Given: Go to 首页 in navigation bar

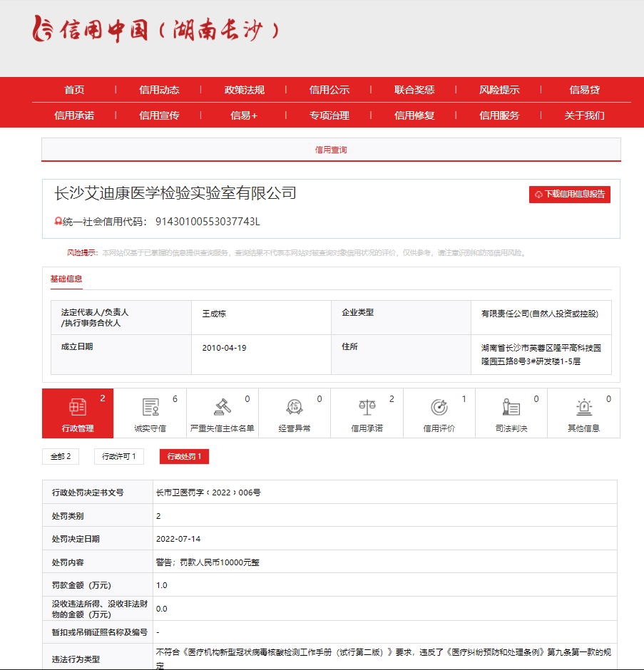Looking at the screenshot, I should coord(74,90).
